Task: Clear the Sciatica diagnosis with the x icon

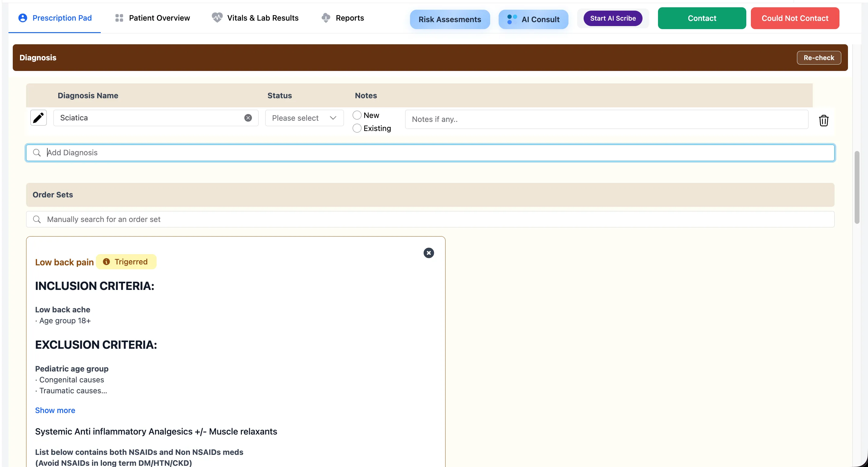Action: pos(248,118)
